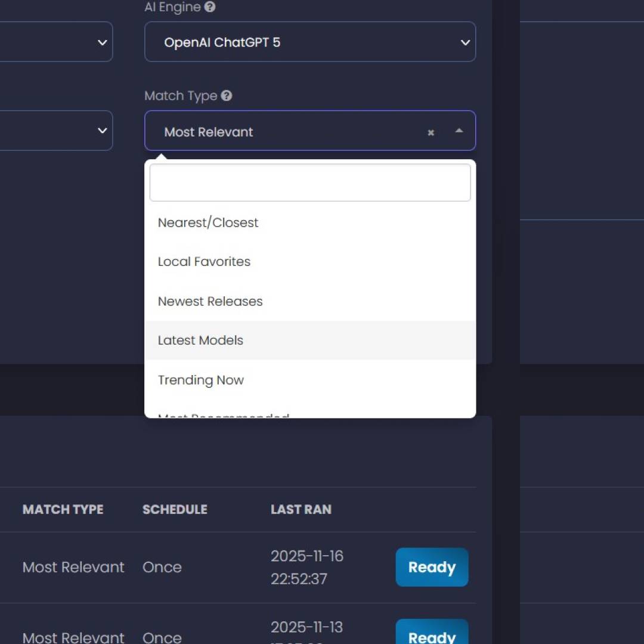Click the AI Engine help question-mark icon
The width and height of the screenshot is (644, 644).
(210, 7)
